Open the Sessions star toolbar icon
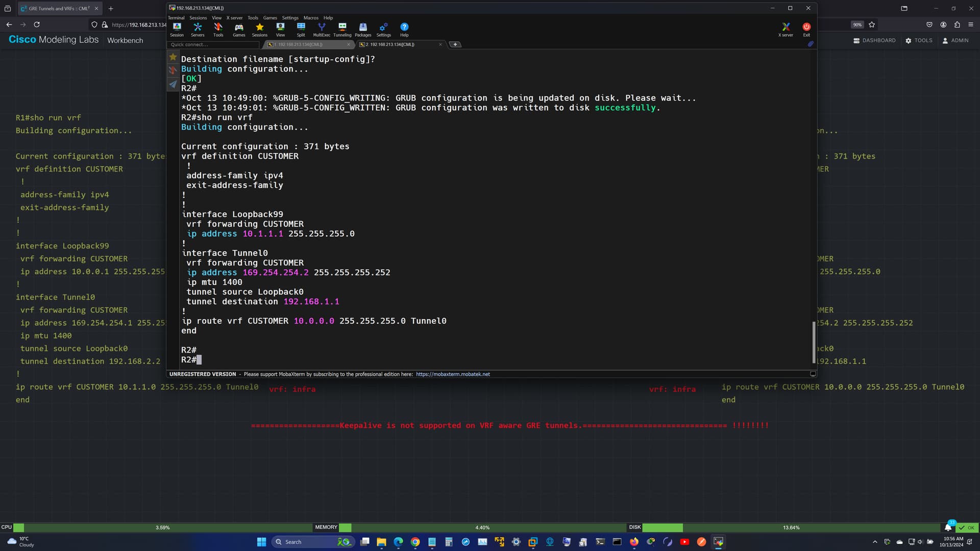The height and width of the screenshot is (551, 980). (x=259, y=30)
